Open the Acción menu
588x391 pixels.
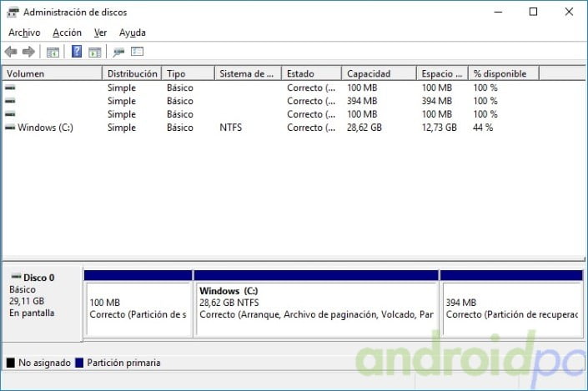pos(67,33)
